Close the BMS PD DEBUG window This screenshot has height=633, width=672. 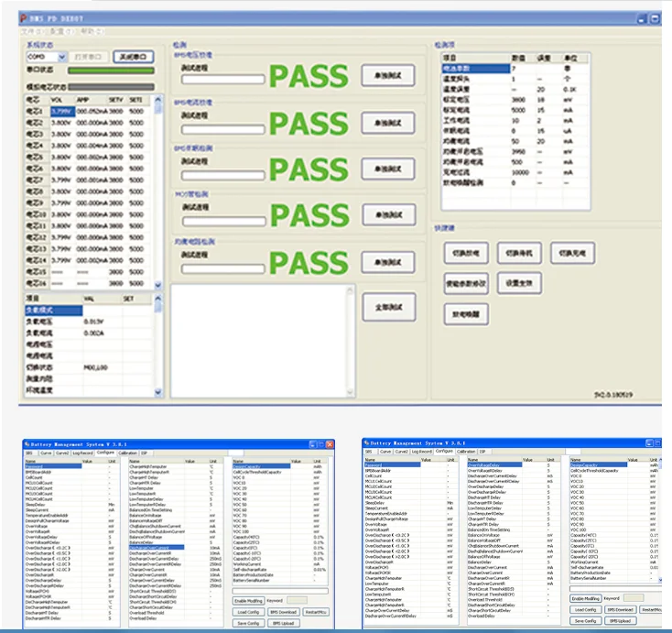[x=655, y=17]
